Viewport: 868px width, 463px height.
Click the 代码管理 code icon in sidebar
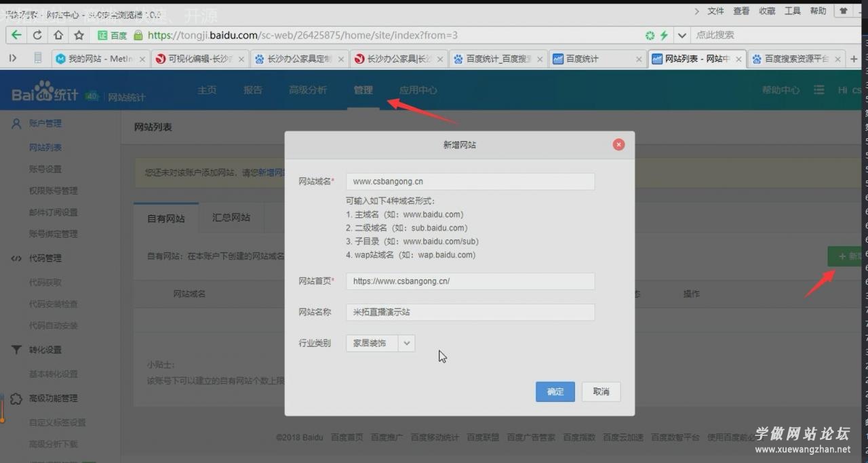15,258
